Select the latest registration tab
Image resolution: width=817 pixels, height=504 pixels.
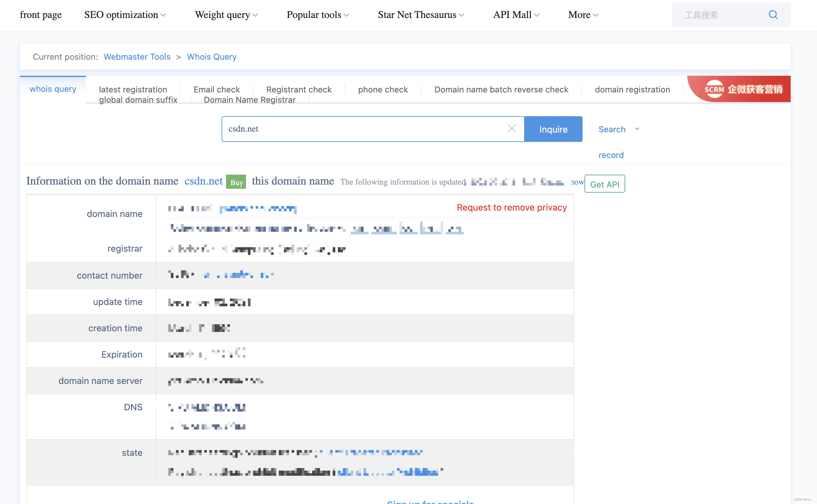click(133, 89)
